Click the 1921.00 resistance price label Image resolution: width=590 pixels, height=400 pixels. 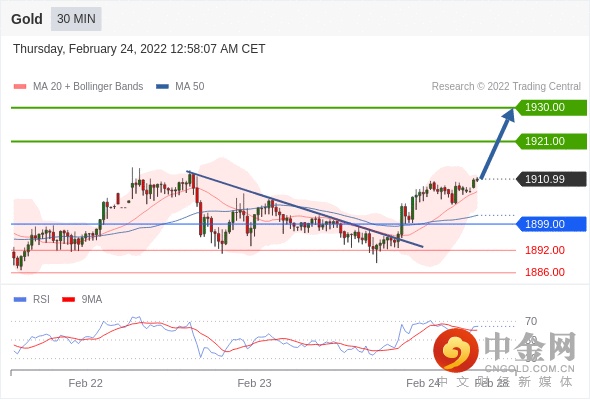pos(551,141)
